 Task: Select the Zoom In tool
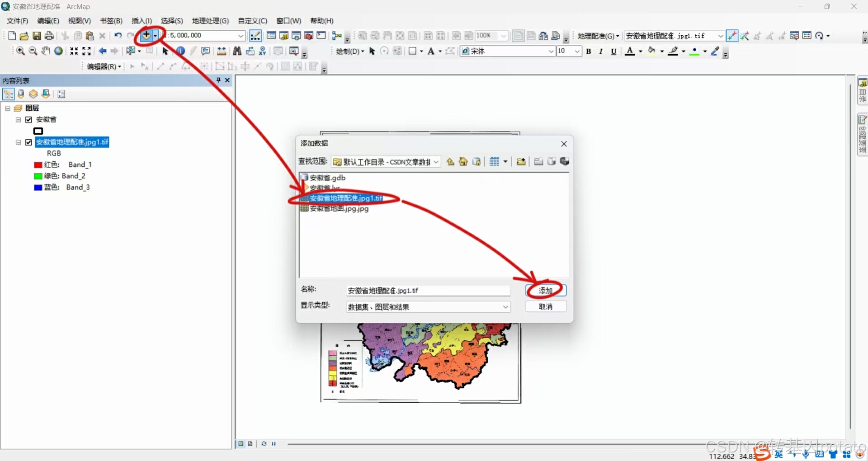(x=21, y=51)
